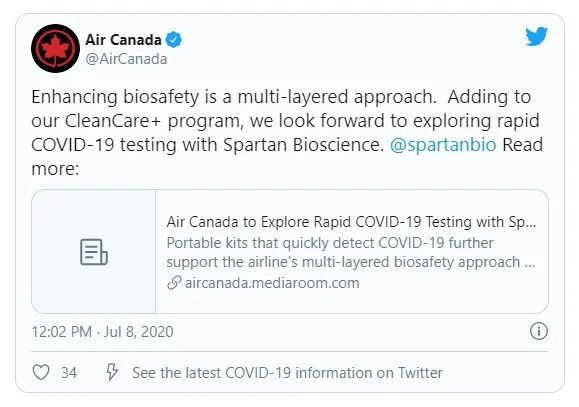Open the tweet info circle icon

tap(539, 331)
